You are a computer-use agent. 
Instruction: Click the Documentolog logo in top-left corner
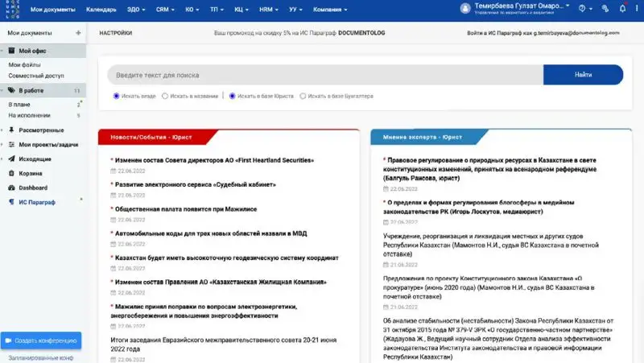(11, 10)
